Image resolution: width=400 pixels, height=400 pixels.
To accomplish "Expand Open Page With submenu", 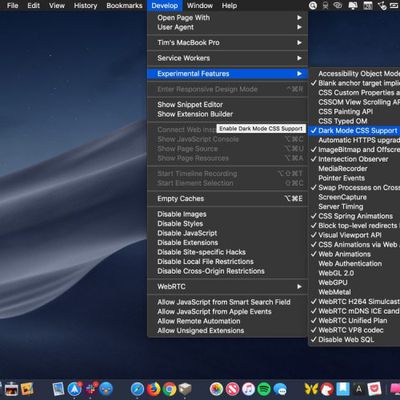I will 227,18.
